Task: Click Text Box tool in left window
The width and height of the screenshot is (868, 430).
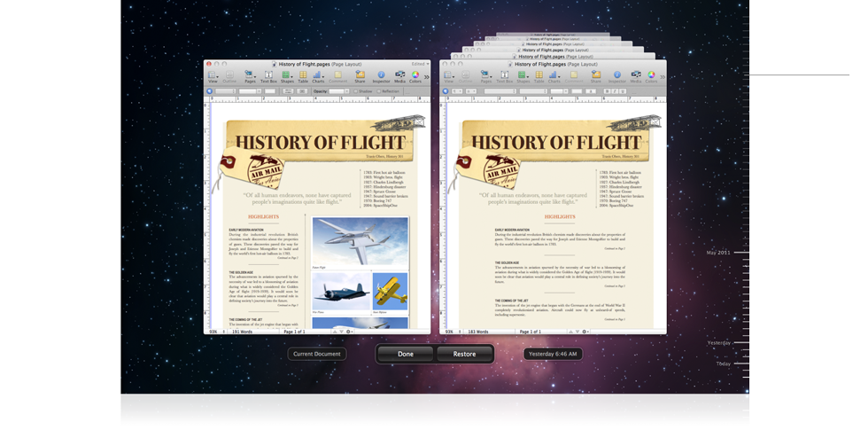Action: point(268,76)
